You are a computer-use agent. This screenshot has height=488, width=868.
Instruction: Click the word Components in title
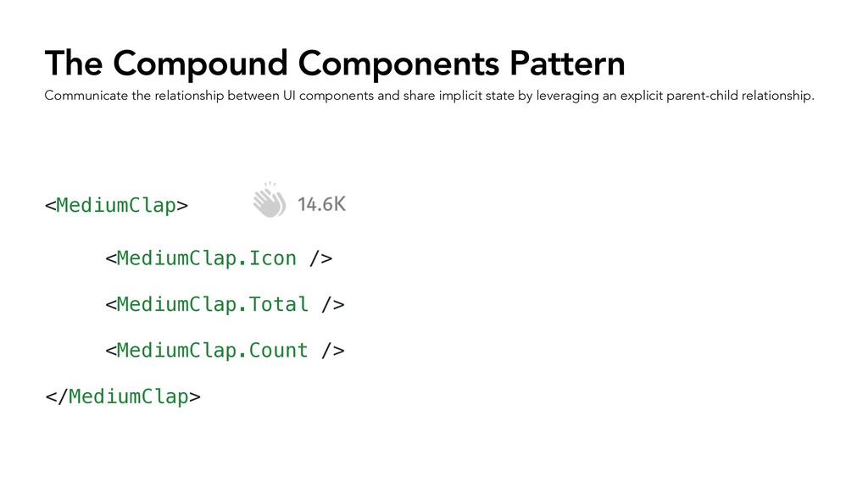point(398,64)
